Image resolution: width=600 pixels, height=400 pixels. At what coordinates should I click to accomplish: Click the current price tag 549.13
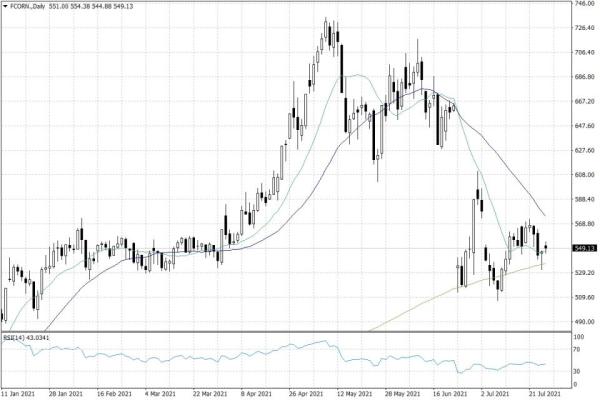point(584,248)
